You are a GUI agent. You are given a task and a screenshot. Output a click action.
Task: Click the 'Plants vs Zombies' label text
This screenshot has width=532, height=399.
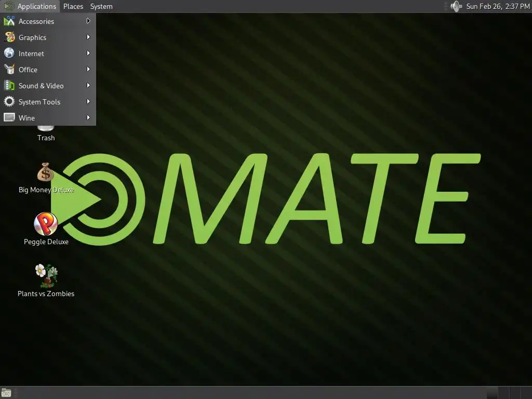click(46, 294)
